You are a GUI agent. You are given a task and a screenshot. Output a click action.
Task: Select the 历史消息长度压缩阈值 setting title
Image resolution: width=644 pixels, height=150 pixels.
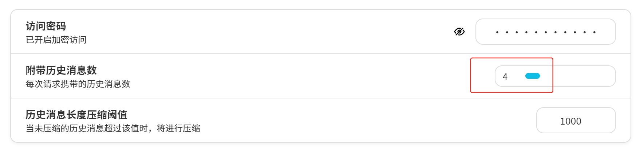pyautogui.click(x=76, y=115)
